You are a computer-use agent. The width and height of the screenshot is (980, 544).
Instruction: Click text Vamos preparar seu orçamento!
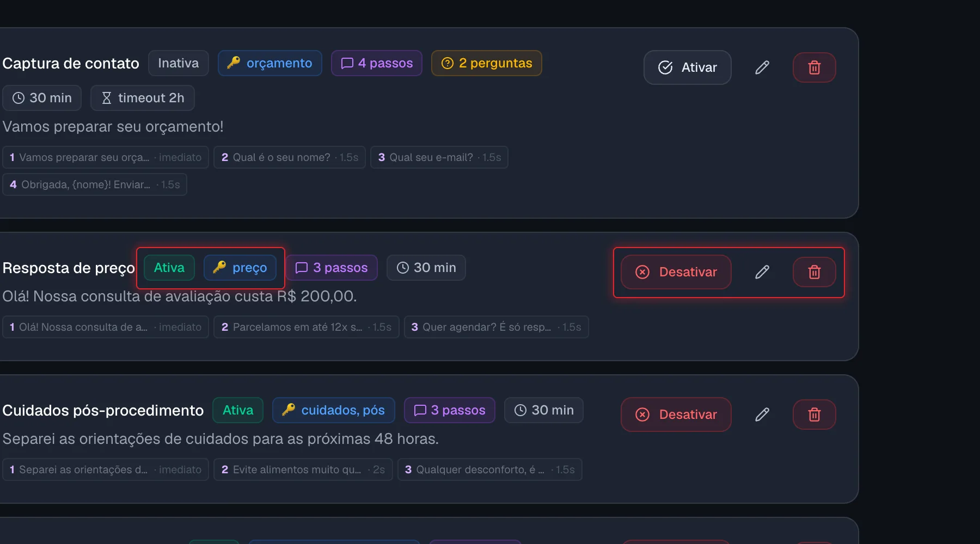pos(113,127)
